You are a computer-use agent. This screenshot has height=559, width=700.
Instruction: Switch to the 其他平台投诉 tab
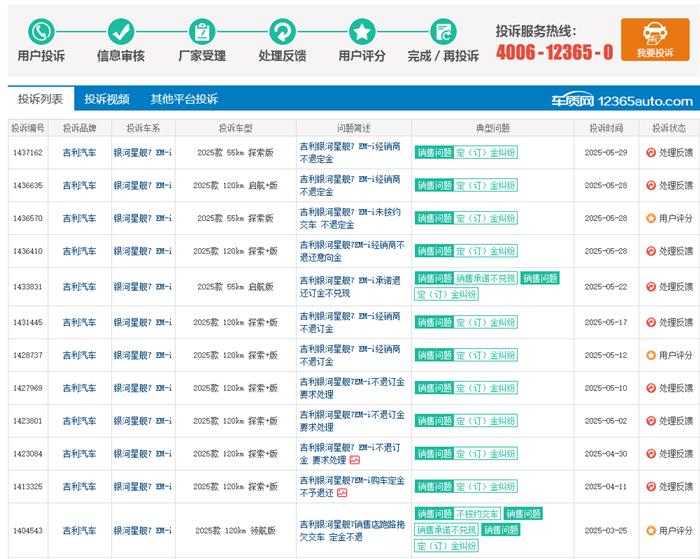click(x=184, y=99)
